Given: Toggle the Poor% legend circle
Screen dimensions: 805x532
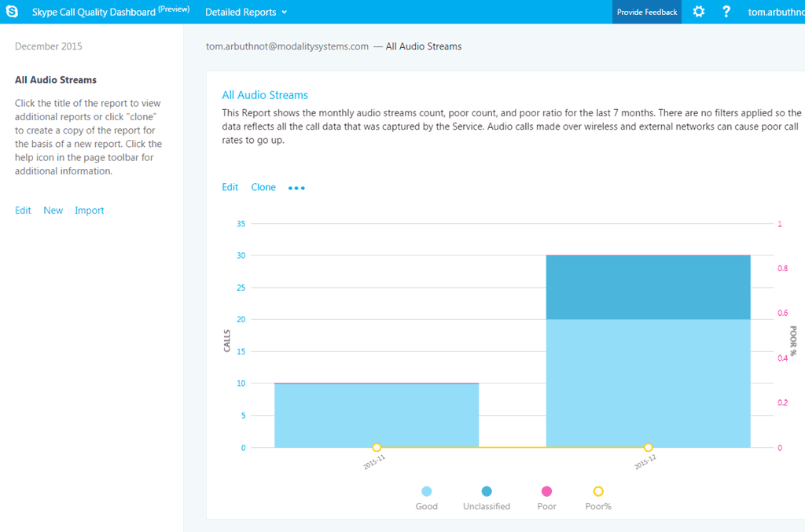Looking at the screenshot, I should 598,491.
